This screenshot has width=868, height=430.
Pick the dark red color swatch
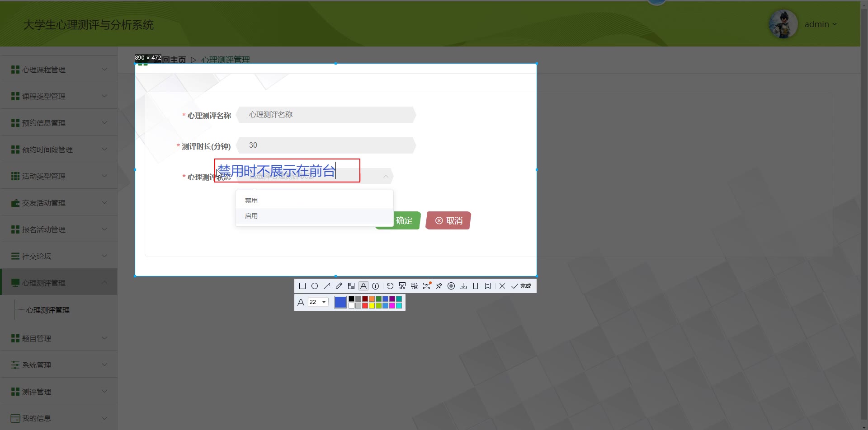(x=365, y=299)
